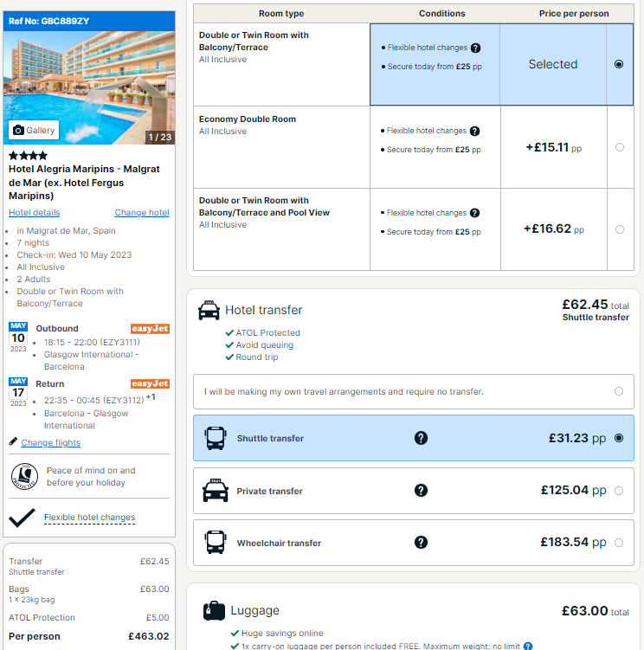This screenshot has width=644, height=650.
Task: Click the hotel pool photo thumbnail
Action: (x=89, y=88)
